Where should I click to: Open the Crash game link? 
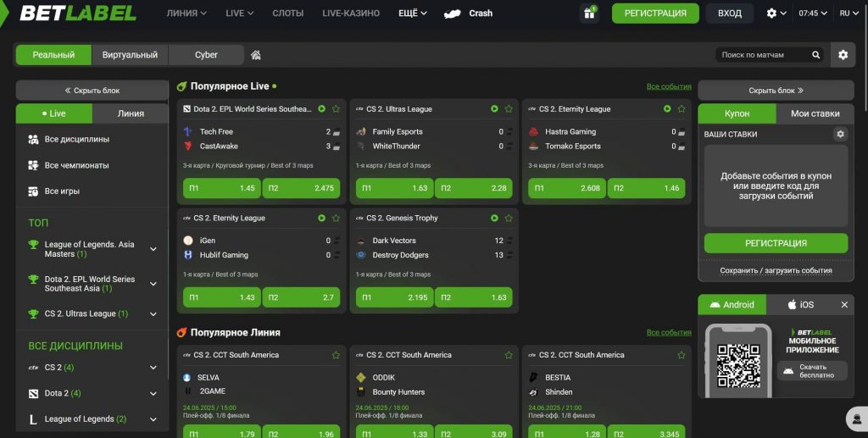[468, 14]
